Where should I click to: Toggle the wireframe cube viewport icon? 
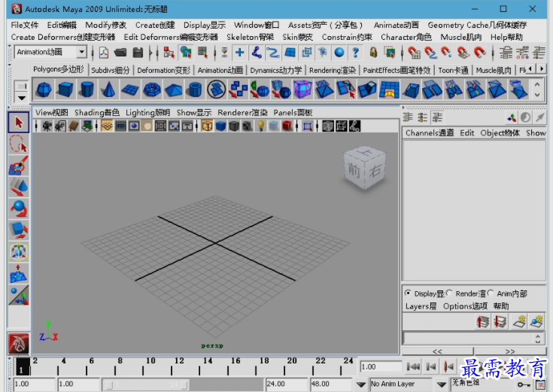tap(207, 126)
